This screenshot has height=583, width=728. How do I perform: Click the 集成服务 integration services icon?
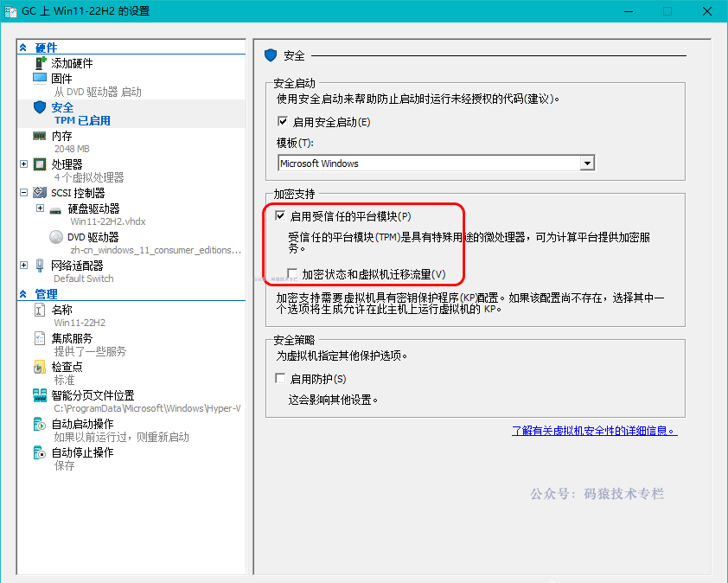click(x=40, y=338)
